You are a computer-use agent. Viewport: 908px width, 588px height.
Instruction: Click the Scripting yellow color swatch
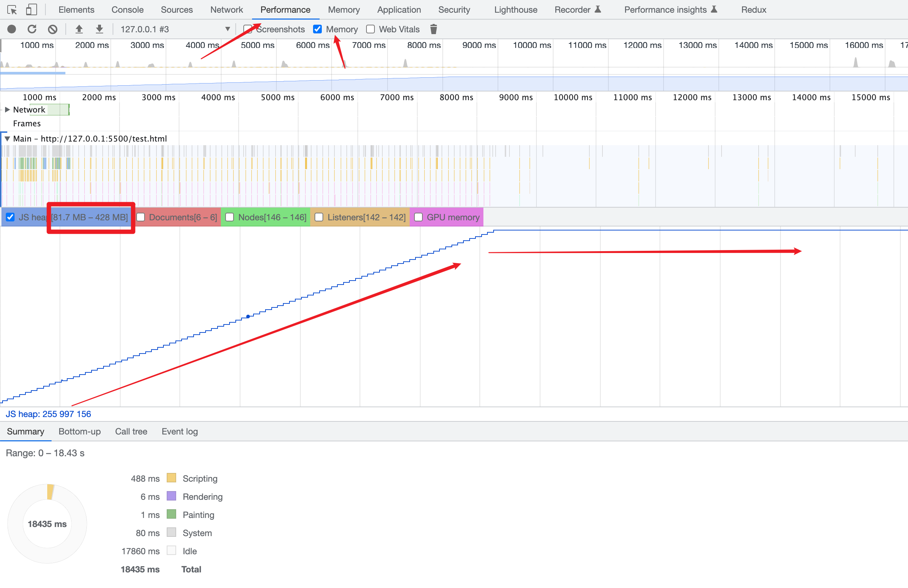coord(171,478)
